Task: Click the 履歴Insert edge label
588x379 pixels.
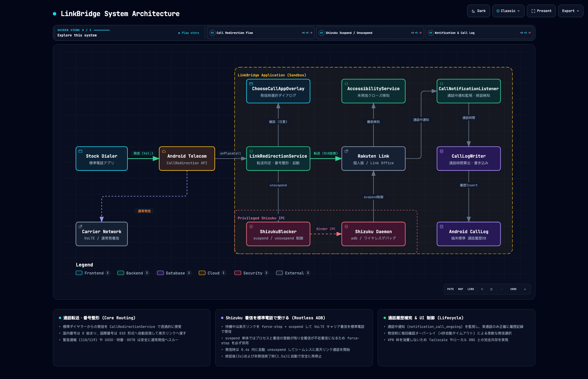Action: coord(469,185)
